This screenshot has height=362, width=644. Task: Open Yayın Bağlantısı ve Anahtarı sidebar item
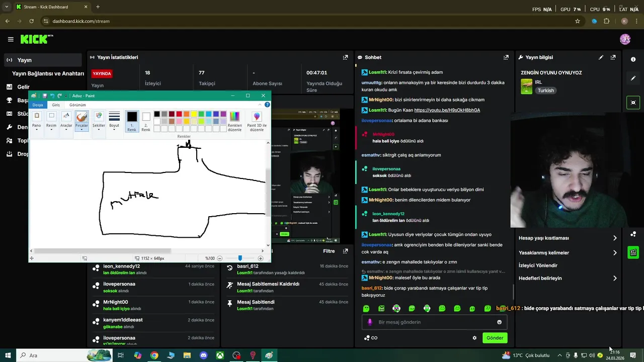(48, 73)
